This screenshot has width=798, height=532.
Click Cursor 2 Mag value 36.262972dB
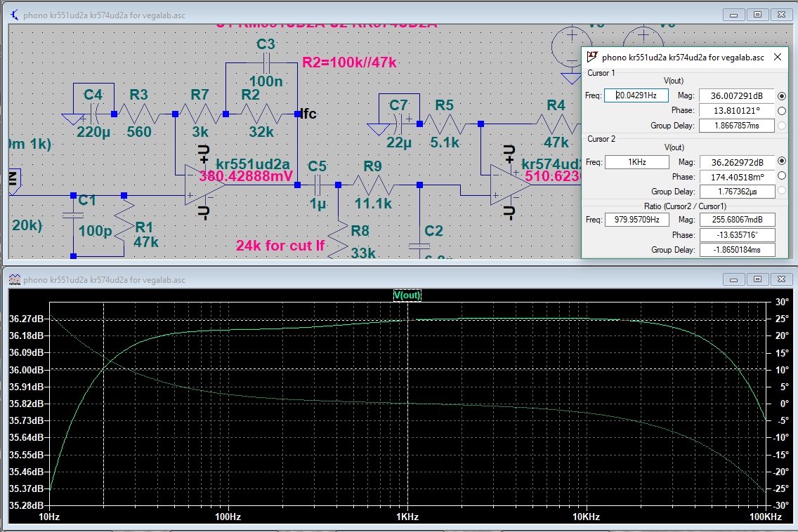(x=737, y=162)
